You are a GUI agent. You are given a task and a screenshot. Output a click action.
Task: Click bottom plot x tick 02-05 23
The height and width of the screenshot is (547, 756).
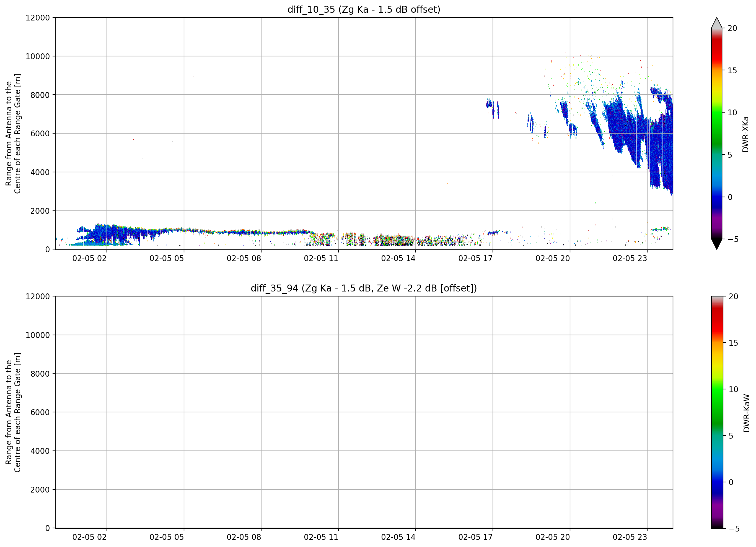[630, 537]
